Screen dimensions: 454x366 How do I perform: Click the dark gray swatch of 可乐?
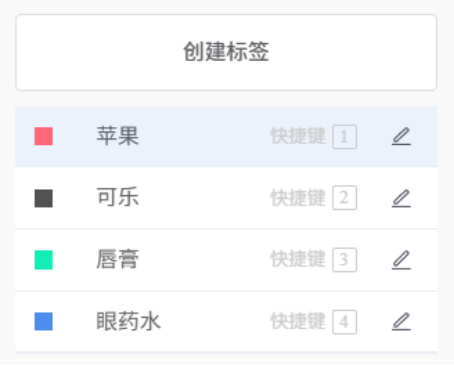click(44, 198)
